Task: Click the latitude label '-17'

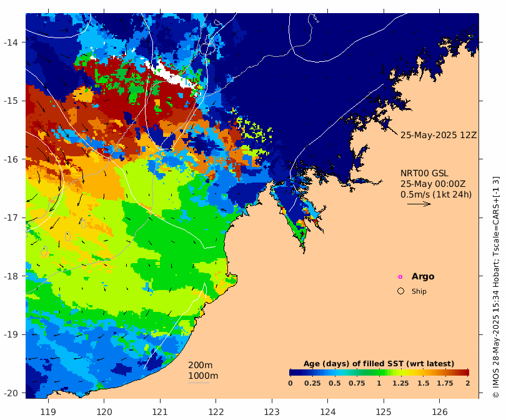Action: click(11, 217)
